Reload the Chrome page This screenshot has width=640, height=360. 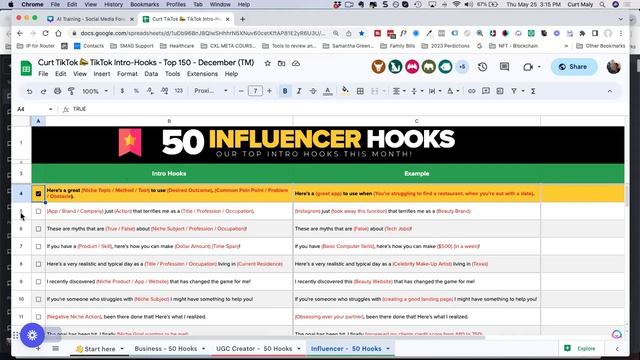pos(45,33)
